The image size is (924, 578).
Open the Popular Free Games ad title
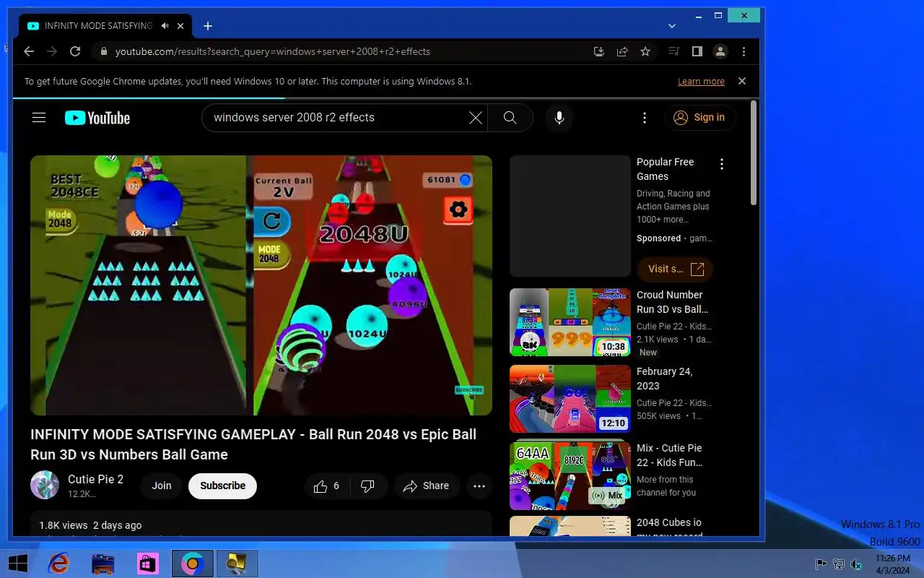[x=665, y=169]
